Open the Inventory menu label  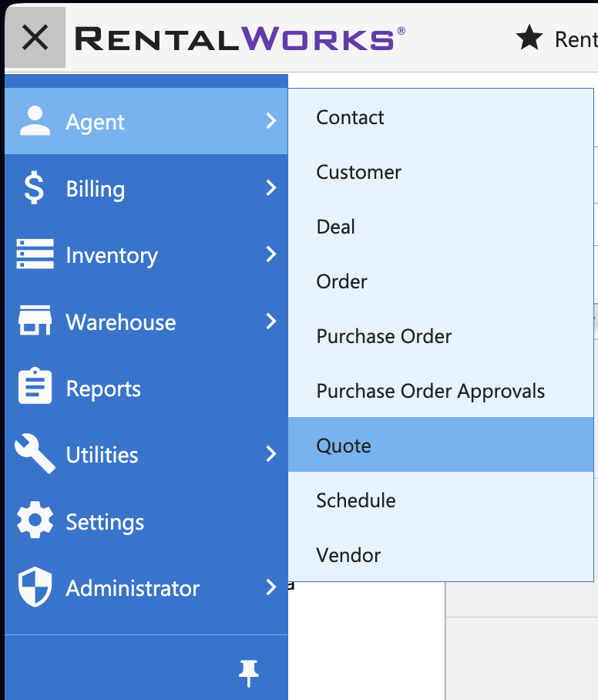pos(112,255)
